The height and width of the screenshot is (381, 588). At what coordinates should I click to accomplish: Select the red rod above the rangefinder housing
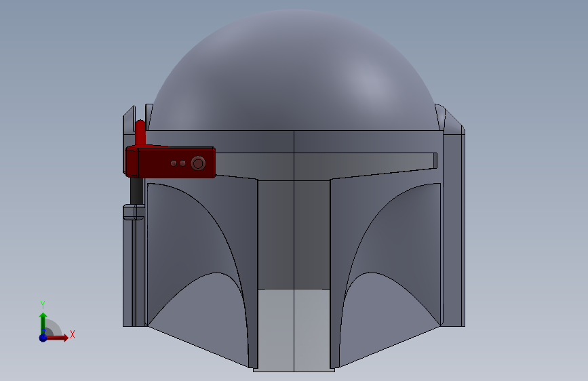140,132
